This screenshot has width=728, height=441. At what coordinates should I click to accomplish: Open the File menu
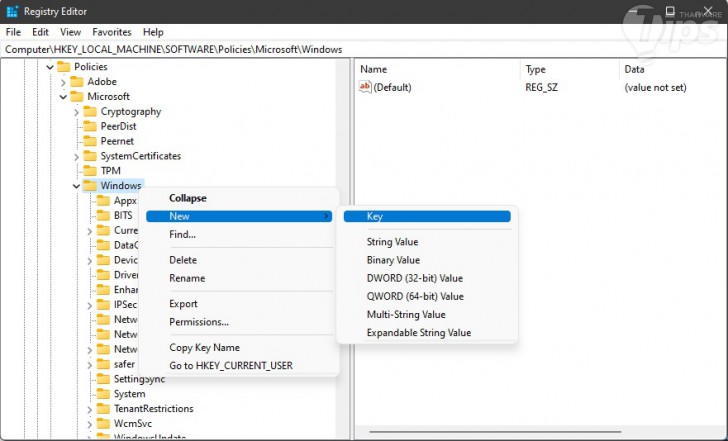13,32
